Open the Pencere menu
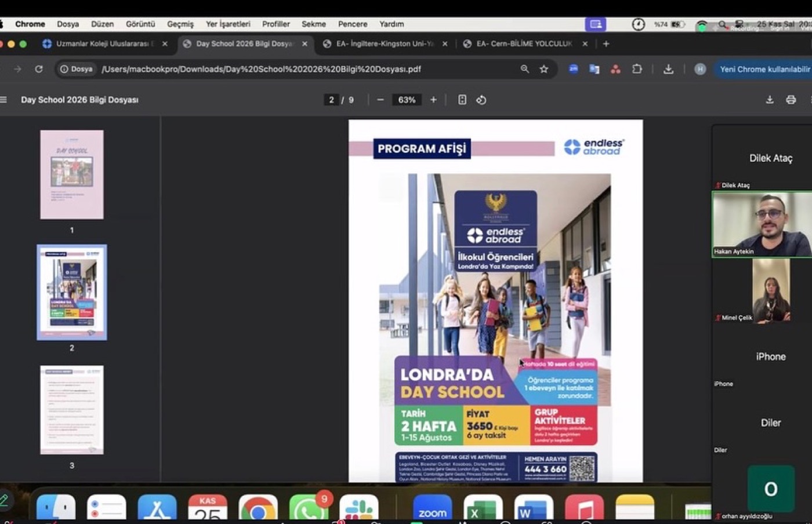 click(353, 24)
